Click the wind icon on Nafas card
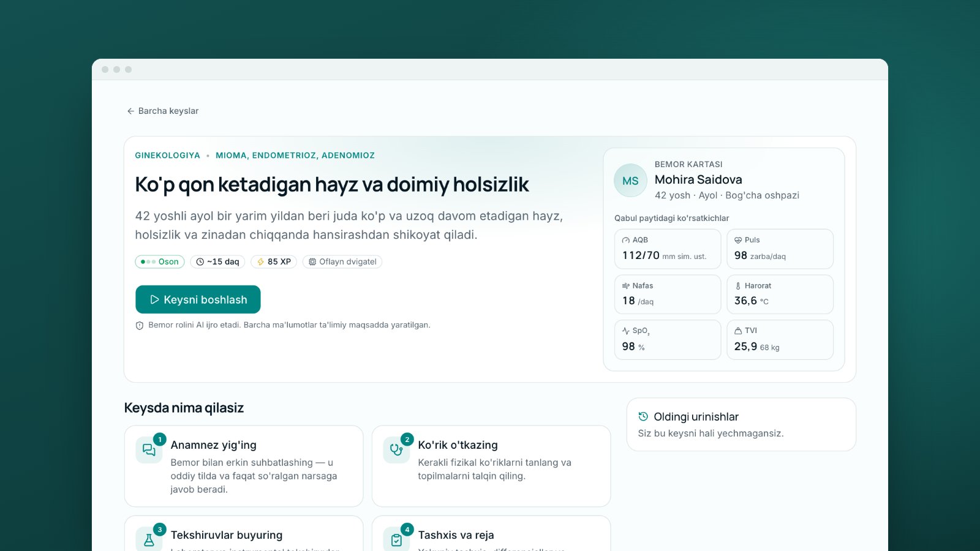 click(x=626, y=286)
